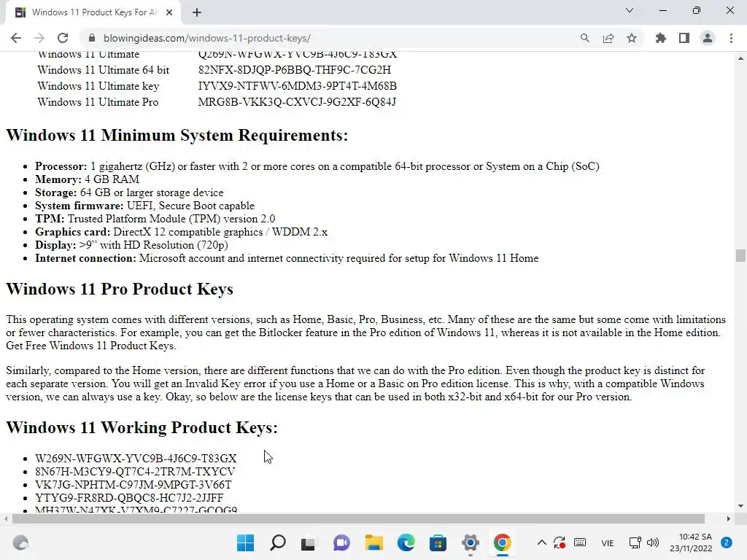Image resolution: width=747 pixels, height=560 pixels.
Task: Click TPM version 2.0 requirement line
Action: (155, 219)
